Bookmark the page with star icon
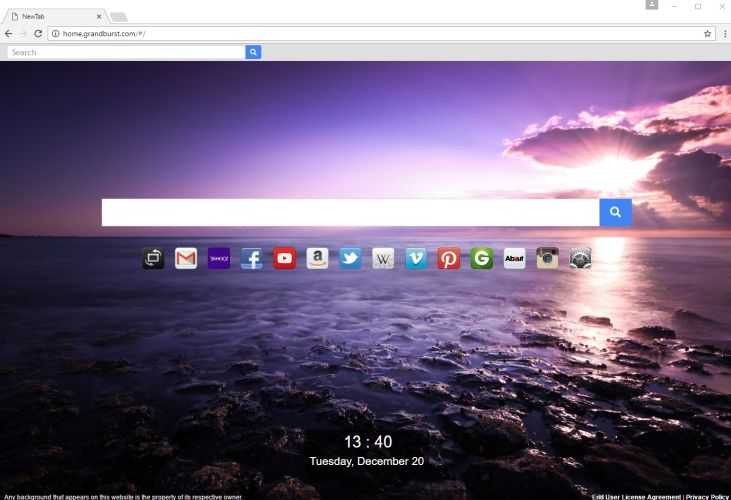The image size is (731, 500). click(x=707, y=34)
